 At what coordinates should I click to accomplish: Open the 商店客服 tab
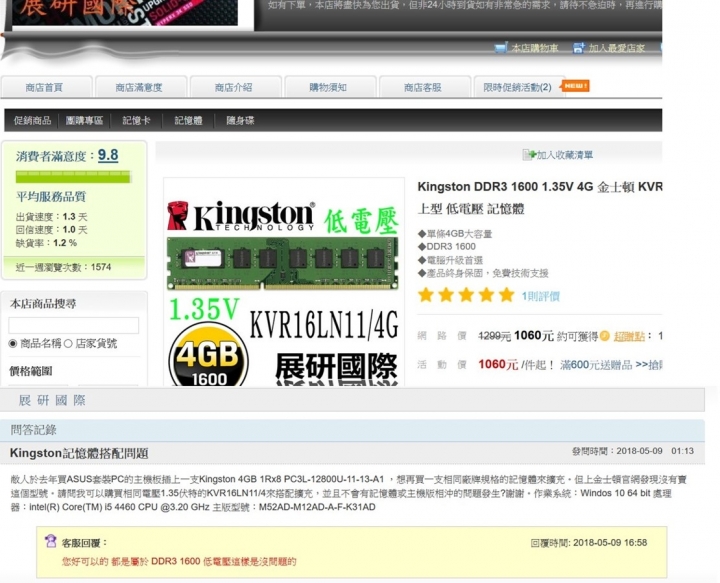click(x=424, y=87)
